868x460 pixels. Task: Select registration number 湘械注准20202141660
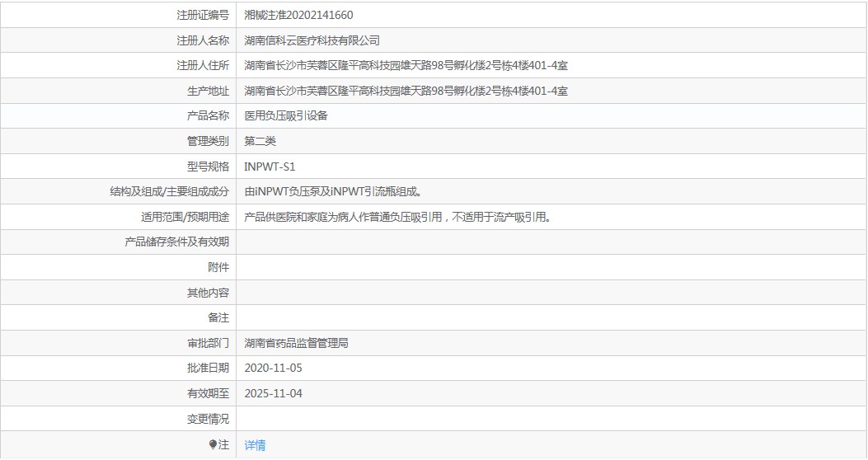click(x=299, y=15)
